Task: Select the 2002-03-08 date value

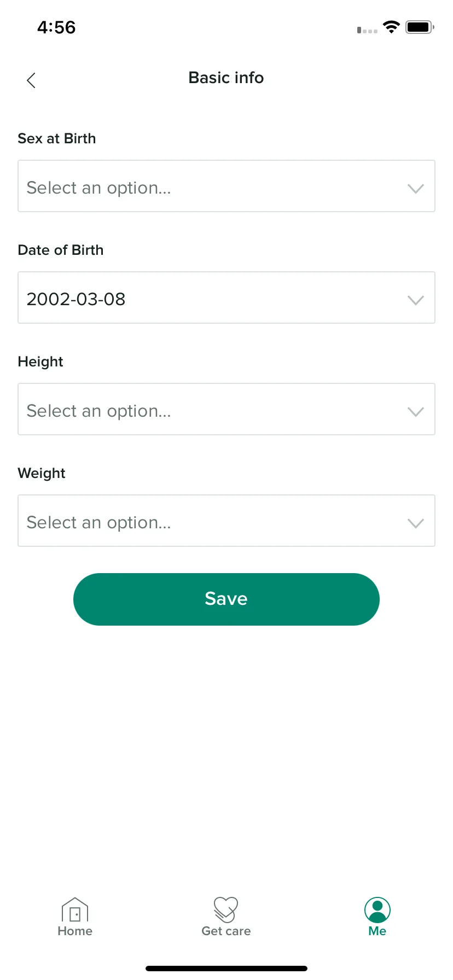Action: coord(76,299)
